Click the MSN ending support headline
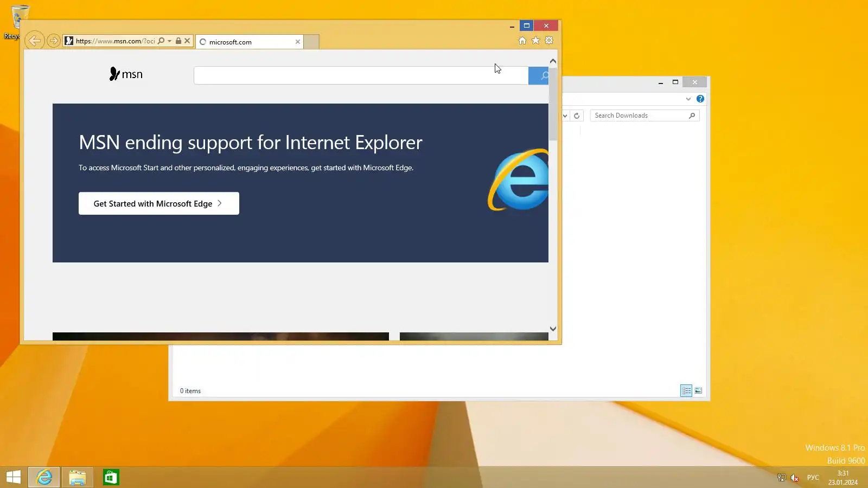The height and width of the screenshot is (488, 868). click(251, 143)
